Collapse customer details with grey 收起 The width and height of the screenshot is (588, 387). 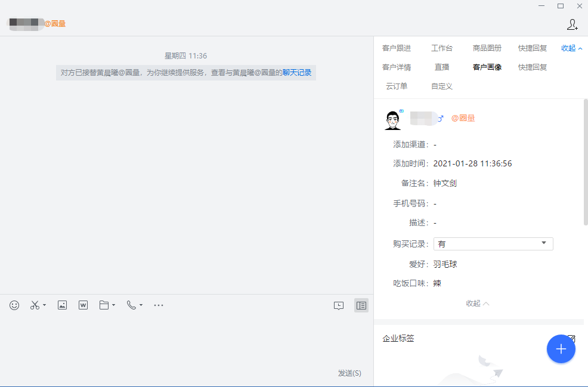click(477, 303)
